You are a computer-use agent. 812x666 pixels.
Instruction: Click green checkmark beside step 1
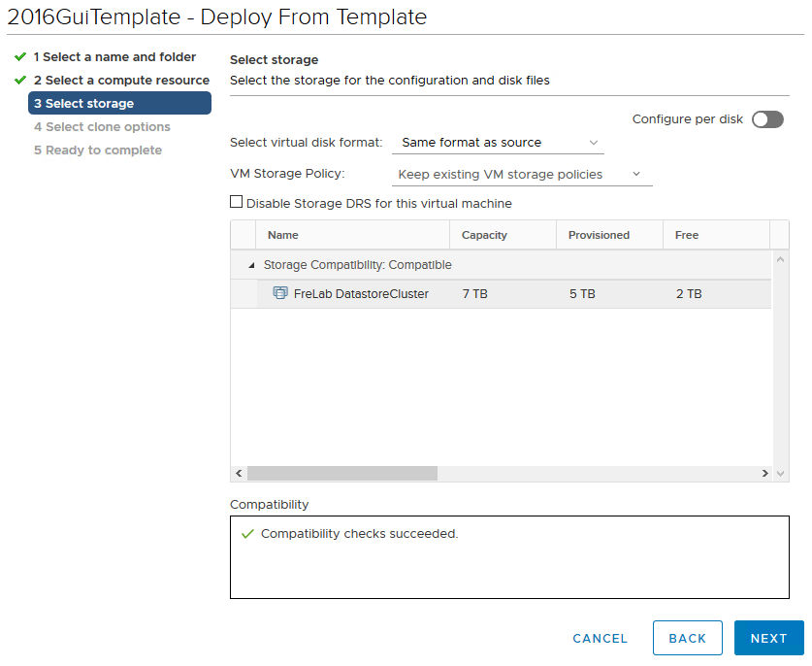click(20, 57)
